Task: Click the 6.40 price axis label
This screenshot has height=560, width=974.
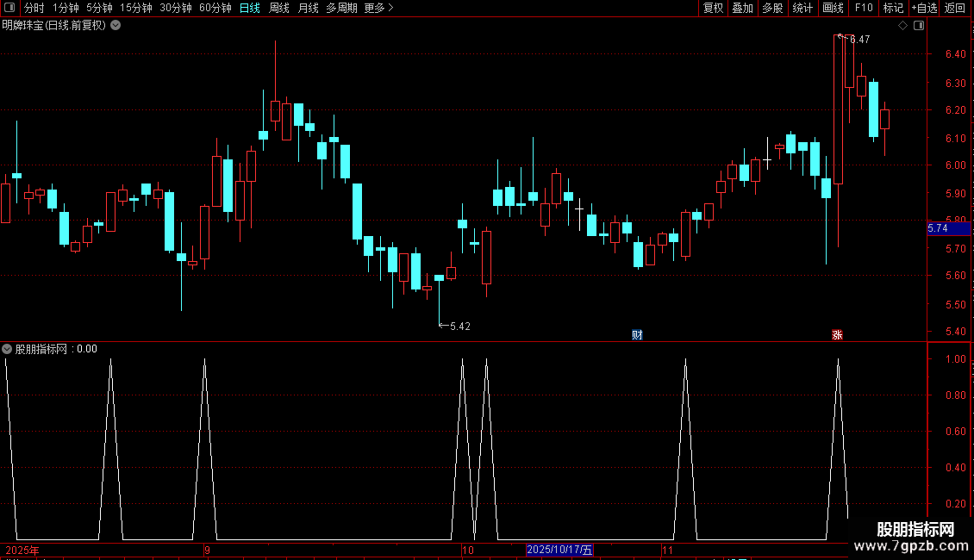Action: pos(955,54)
